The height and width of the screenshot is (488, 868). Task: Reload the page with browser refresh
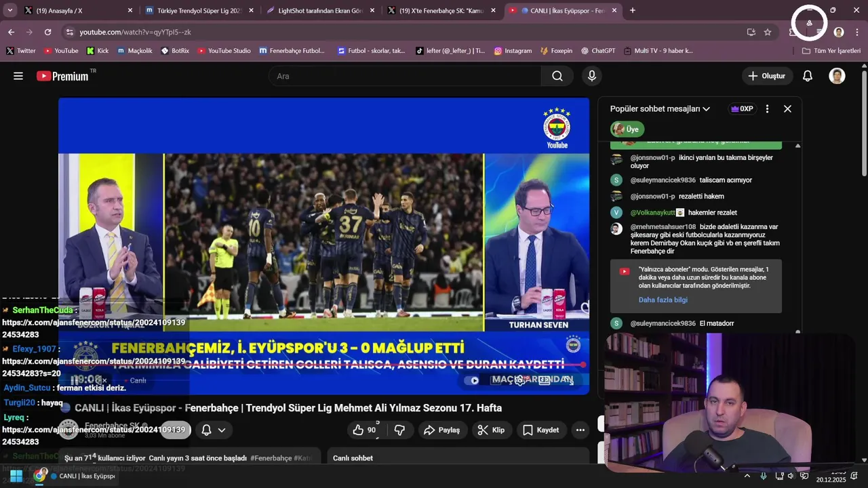pos(47,32)
